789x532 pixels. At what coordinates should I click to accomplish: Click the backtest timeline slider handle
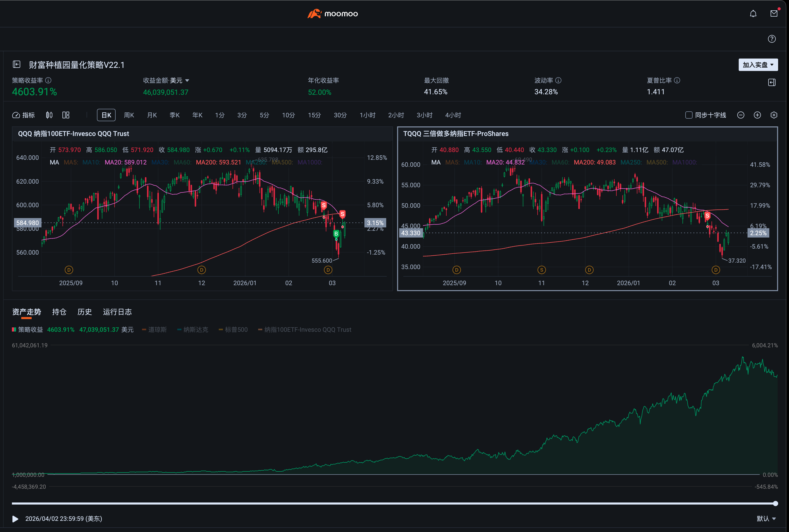(776, 504)
